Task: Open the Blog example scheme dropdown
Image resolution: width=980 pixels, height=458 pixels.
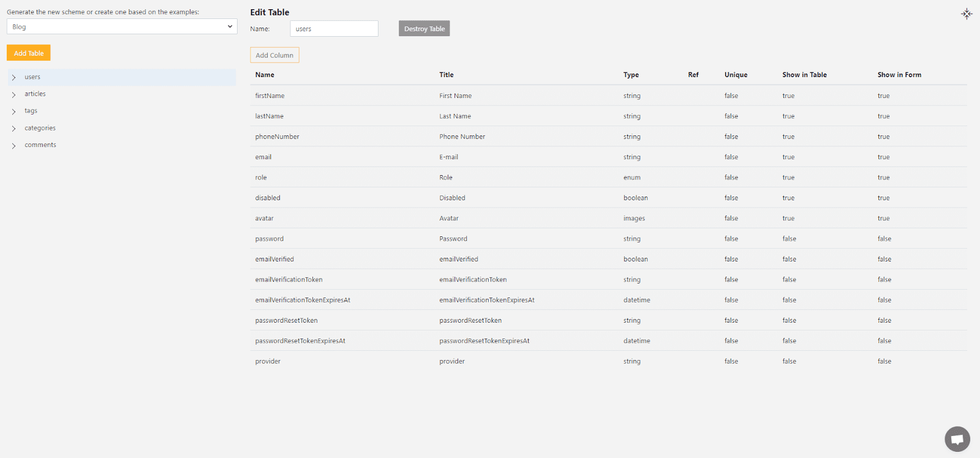Action: 122,26
